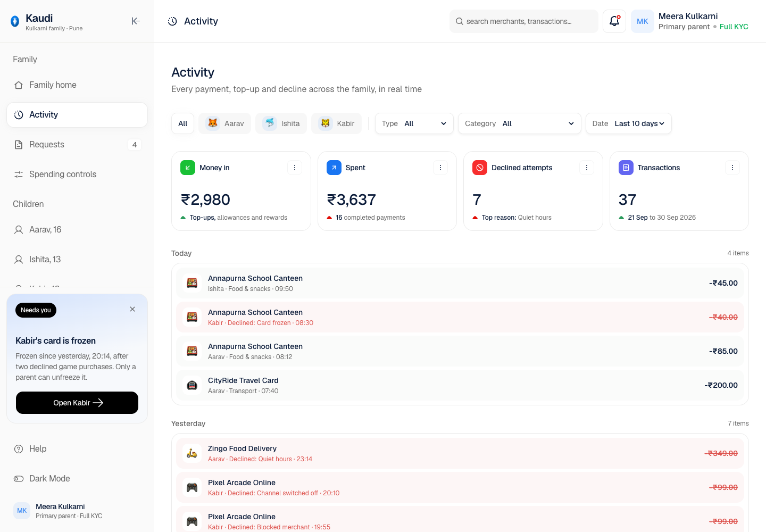Screen dimensions: 766x532
Task: Click the activity clock icon in header
Action: point(172,21)
